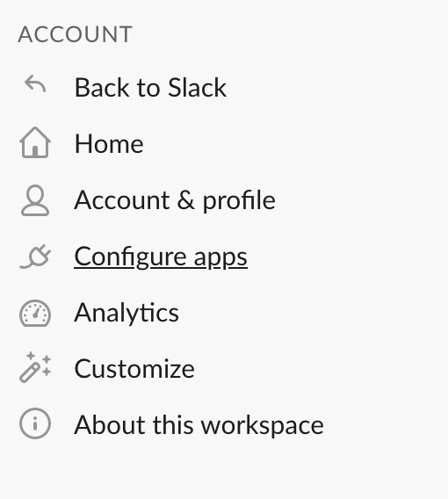Open Account & profile settings text

pyautogui.click(x=175, y=200)
